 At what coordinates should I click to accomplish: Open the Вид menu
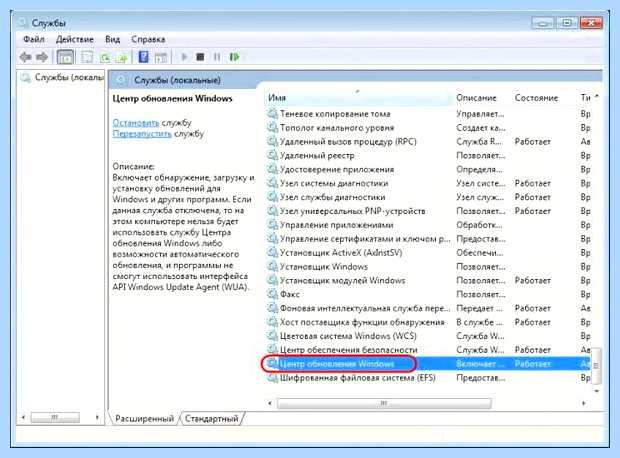[112, 39]
